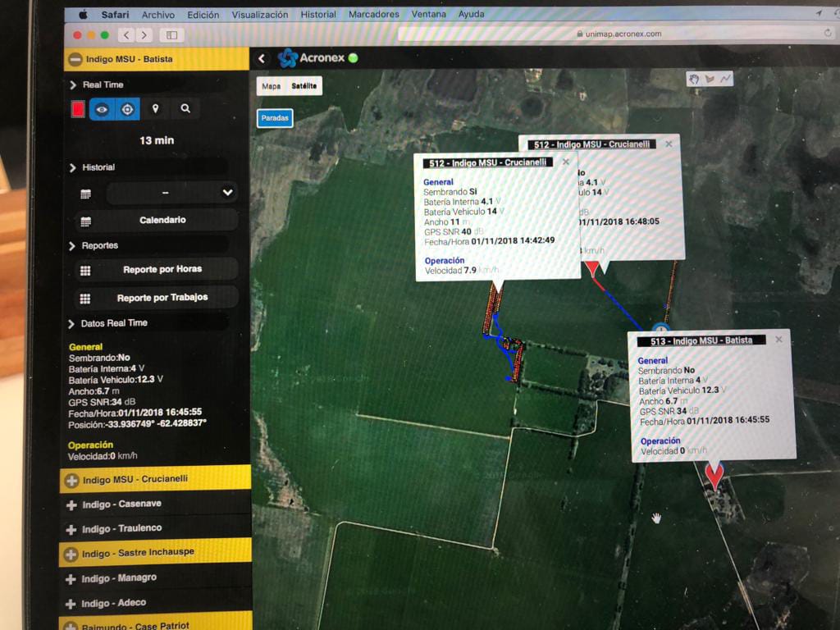Open the Visualización menu
Viewport: 840px width, 630px height.
(x=260, y=15)
